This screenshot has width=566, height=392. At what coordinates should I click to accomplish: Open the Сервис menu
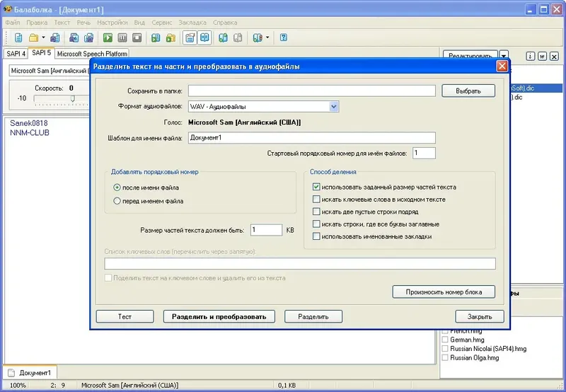click(162, 23)
